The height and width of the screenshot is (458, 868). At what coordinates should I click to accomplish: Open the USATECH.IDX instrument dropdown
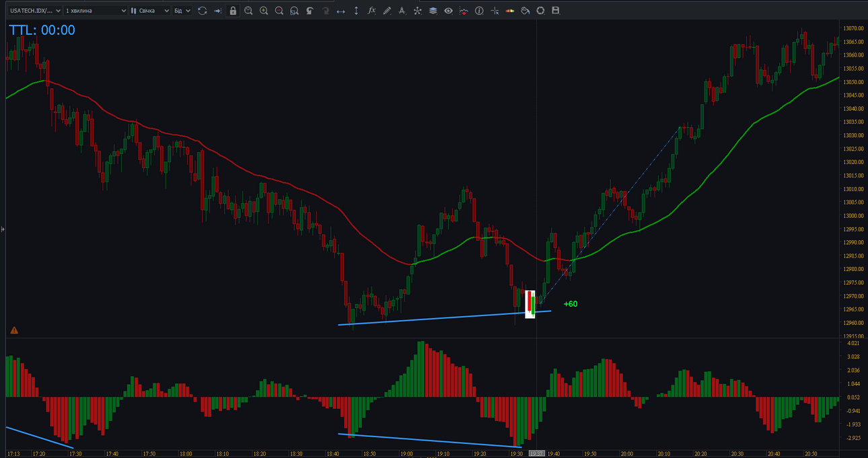click(x=34, y=11)
